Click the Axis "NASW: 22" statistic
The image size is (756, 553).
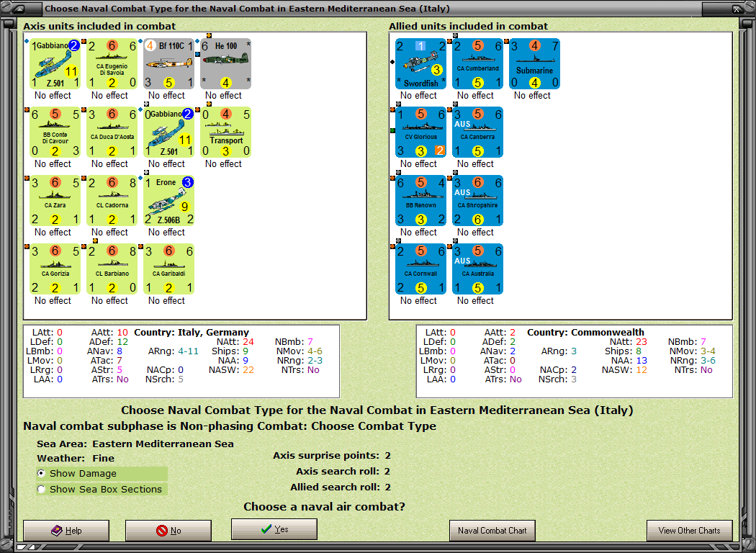point(231,370)
